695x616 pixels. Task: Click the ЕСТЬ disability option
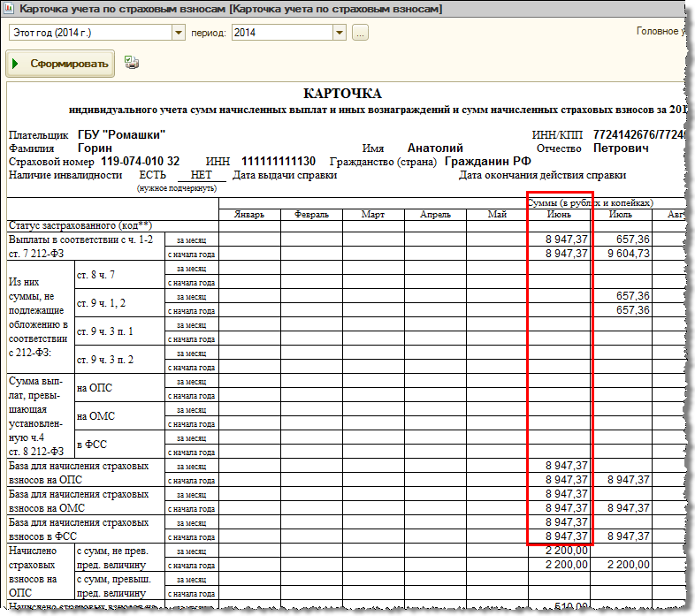[x=152, y=175]
